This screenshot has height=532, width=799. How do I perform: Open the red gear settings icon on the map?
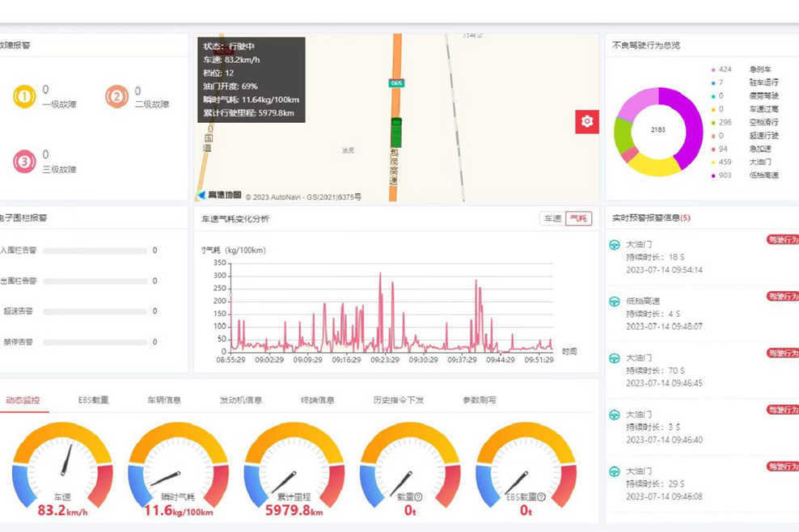click(586, 121)
